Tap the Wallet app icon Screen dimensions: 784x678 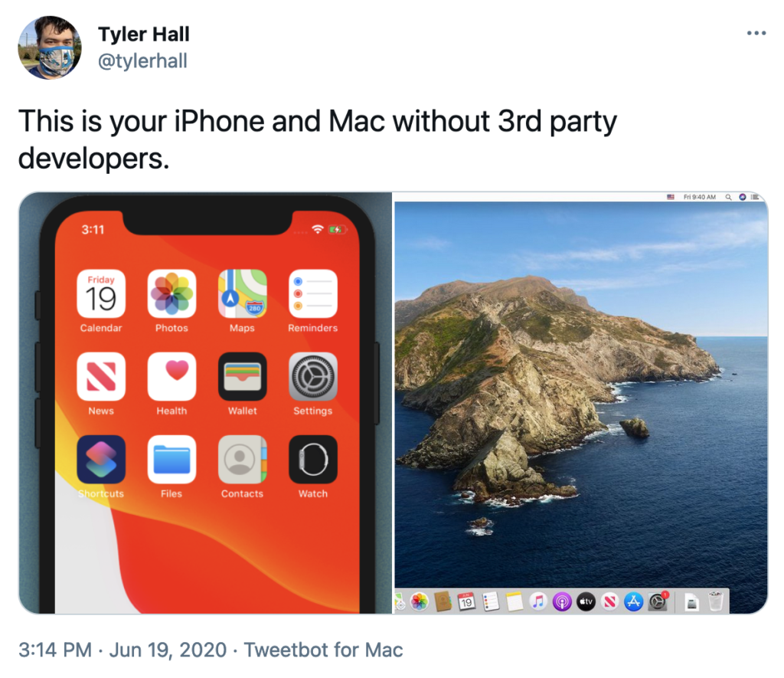point(243,377)
